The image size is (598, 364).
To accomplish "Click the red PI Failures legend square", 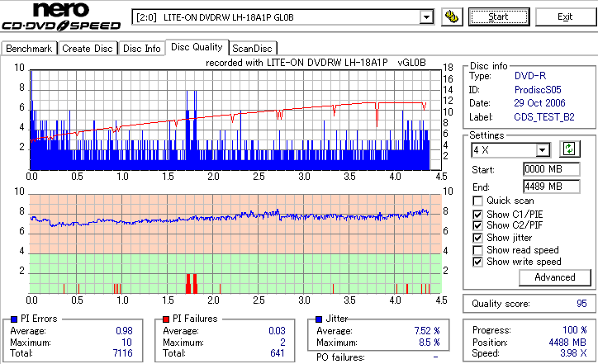I will pos(166,319).
